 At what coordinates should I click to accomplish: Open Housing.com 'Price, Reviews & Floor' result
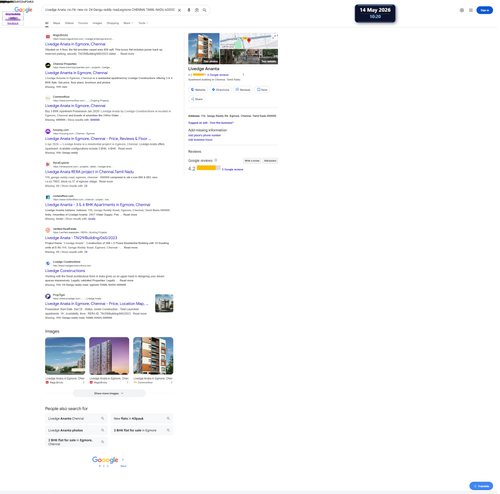click(98, 138)
